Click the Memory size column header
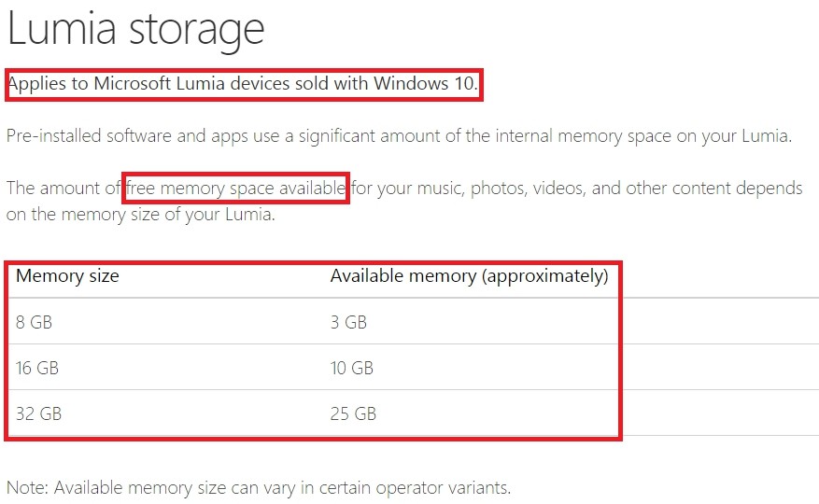Screen dimensions: 819x504 67,275
